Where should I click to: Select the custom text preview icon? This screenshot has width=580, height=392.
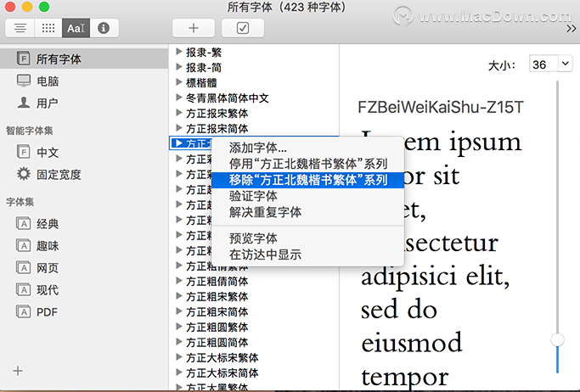coord(76,28)
